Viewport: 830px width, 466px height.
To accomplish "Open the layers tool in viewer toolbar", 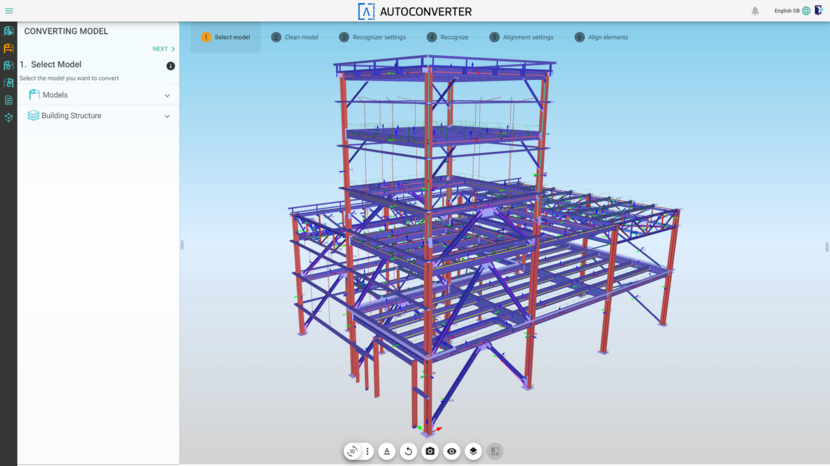I will (473, 452).
